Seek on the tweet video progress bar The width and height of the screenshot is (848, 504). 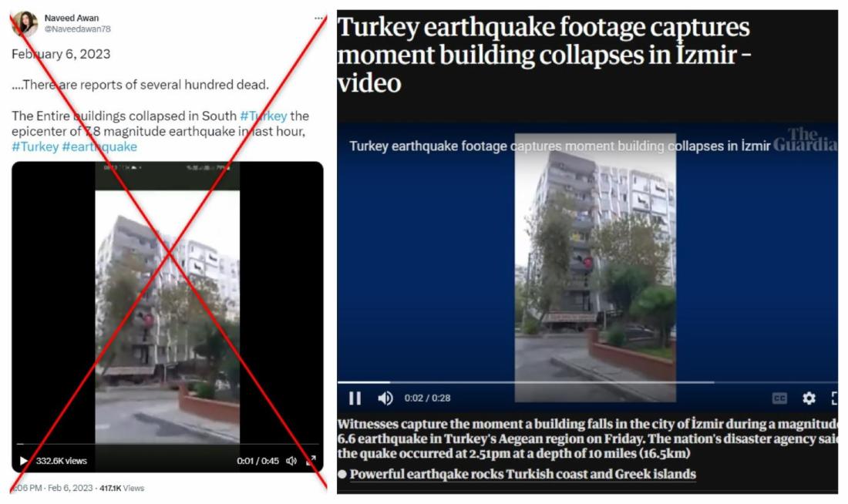point(167,444)
